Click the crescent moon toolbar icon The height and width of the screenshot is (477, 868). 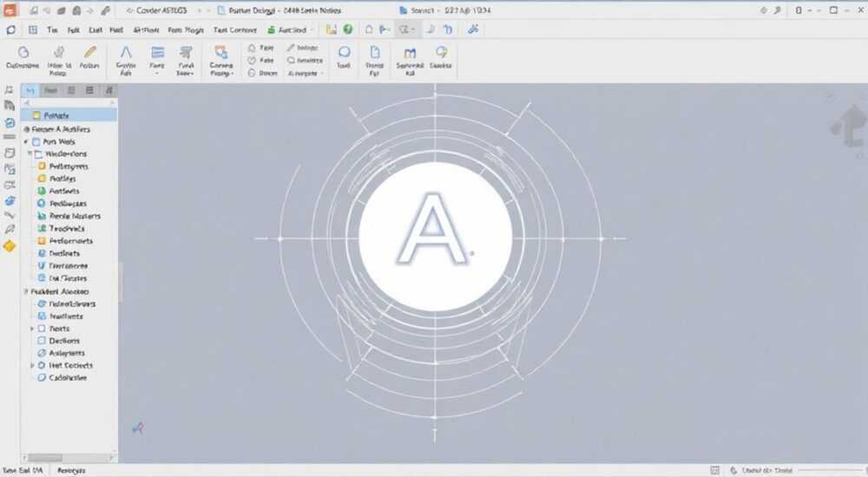pos(431,29)
